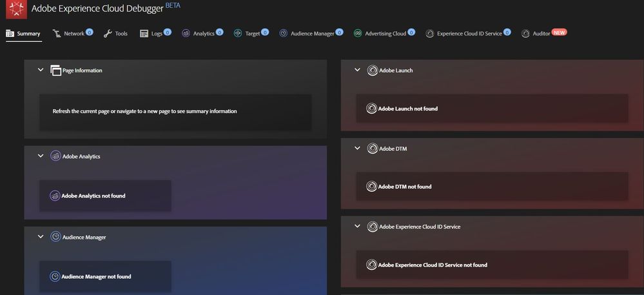Click the icon beside 'Adobe Launch not found'

point(371,108)
